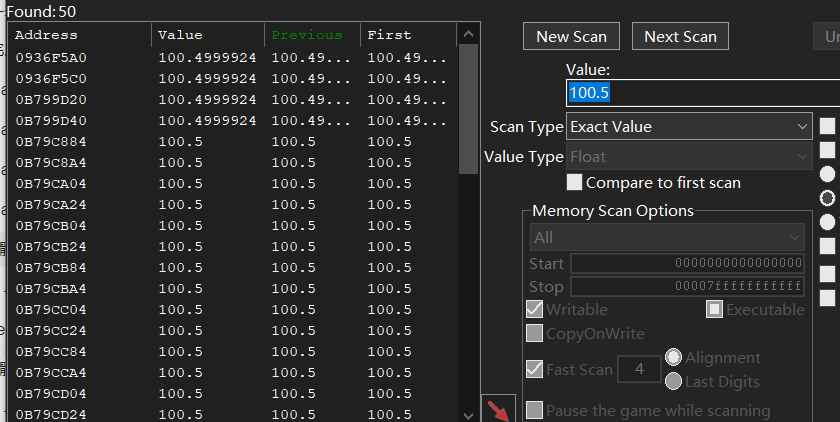Viewport: 840px width, 422px height.
Task: Select address row 0B799D40
Action: coord(233,120)
